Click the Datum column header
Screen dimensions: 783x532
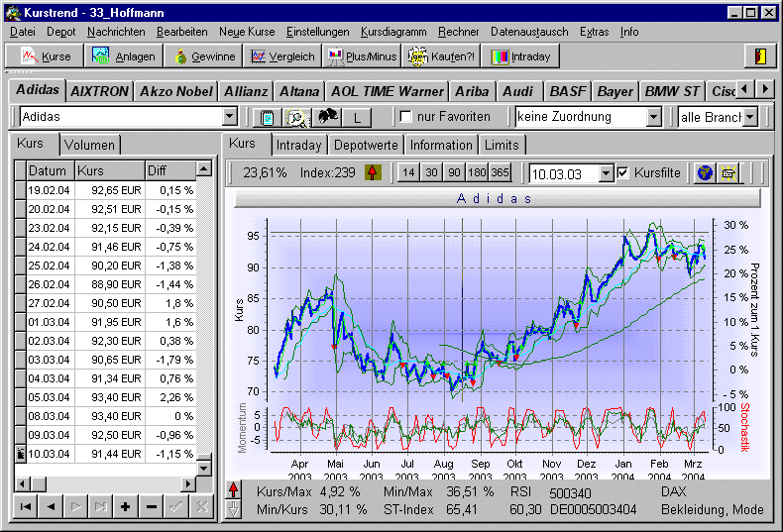point(50,170)
